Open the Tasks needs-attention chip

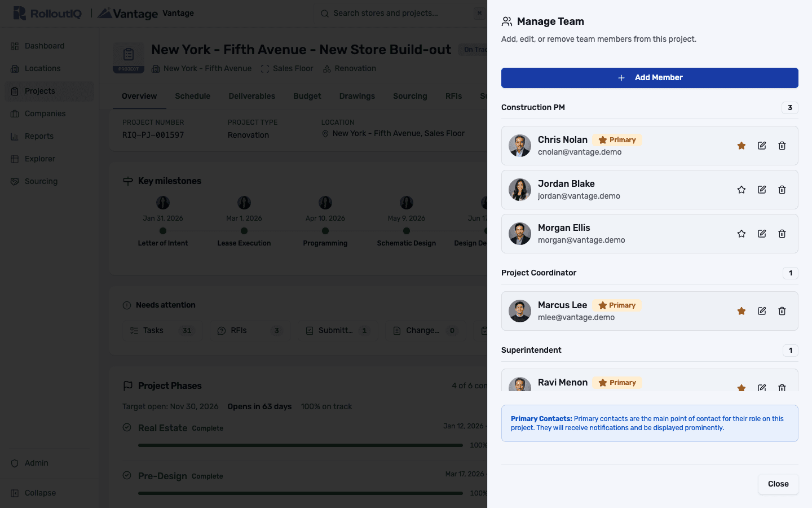[162, 331]
